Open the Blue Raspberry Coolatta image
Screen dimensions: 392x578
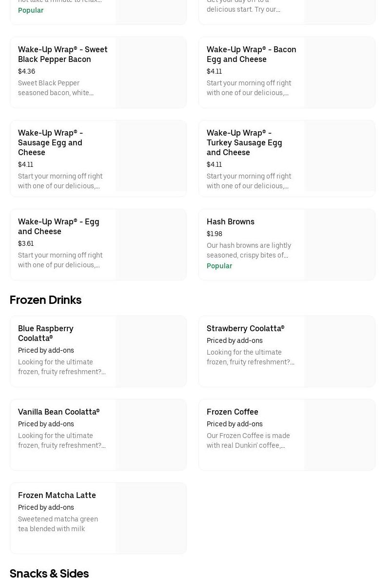coord(151,352)
